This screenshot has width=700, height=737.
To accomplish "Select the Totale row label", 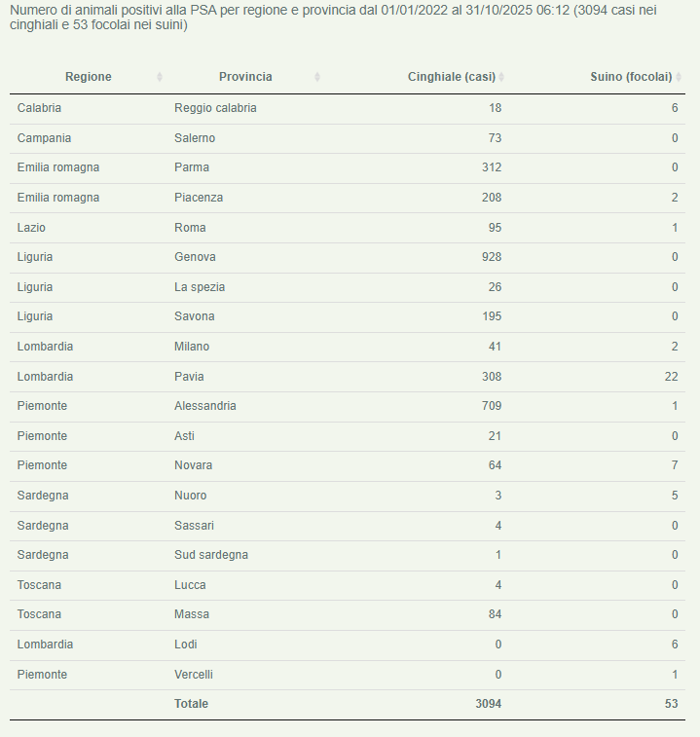I will [191, 704].
